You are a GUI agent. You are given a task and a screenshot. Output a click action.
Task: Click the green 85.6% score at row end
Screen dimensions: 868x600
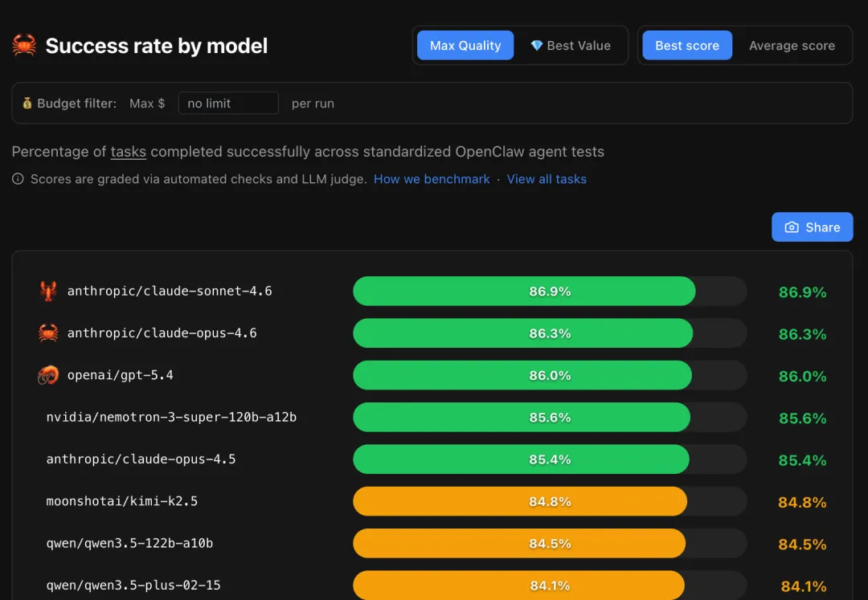tap(802, 418)
